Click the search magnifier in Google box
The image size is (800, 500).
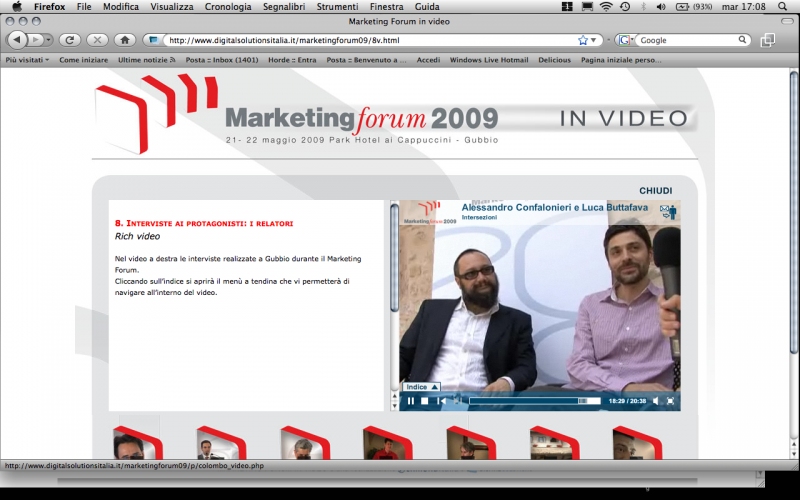tap(743, 40)
